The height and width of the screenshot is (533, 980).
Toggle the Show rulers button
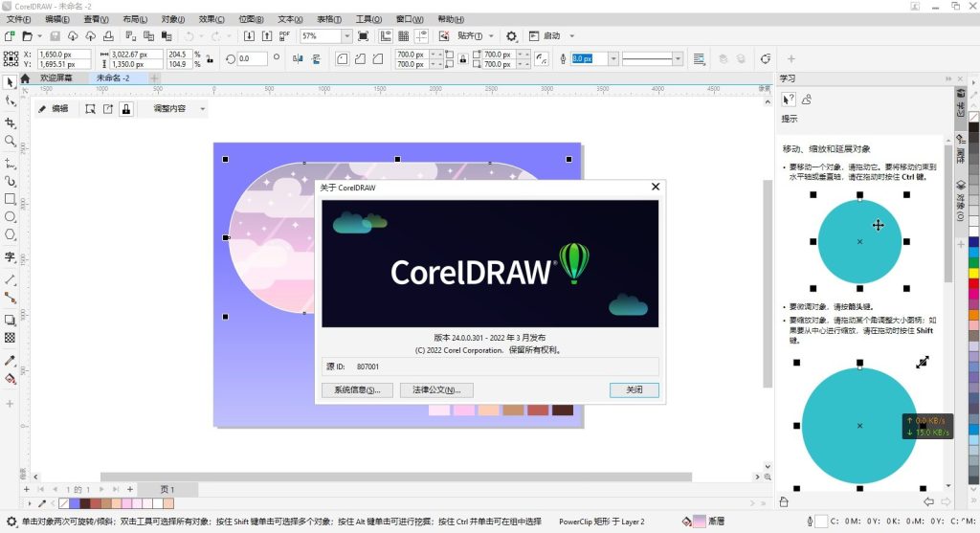386,36
